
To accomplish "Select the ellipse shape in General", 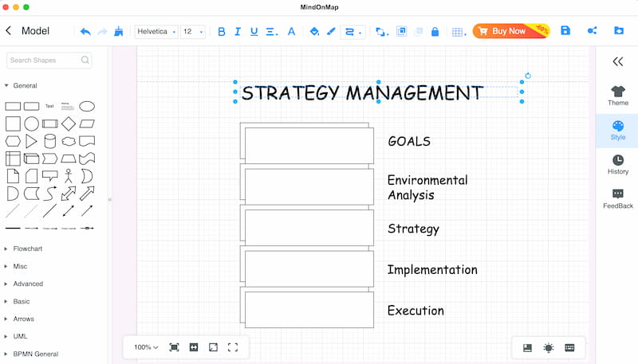I will tap(87, 107).
